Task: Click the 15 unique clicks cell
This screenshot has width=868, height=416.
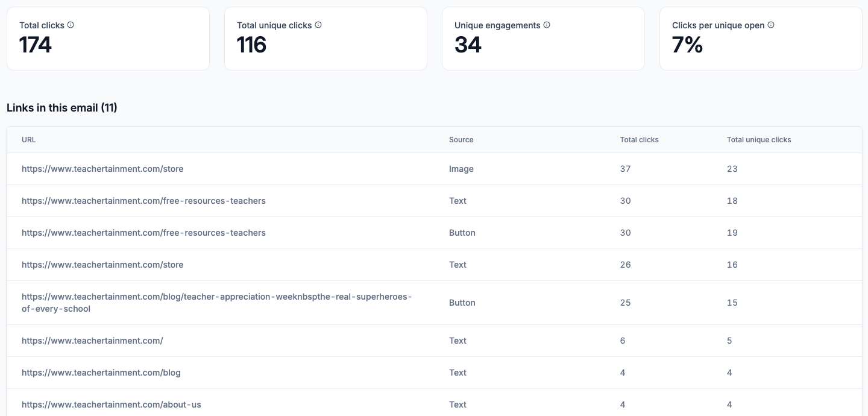Action: pos(732,303)
